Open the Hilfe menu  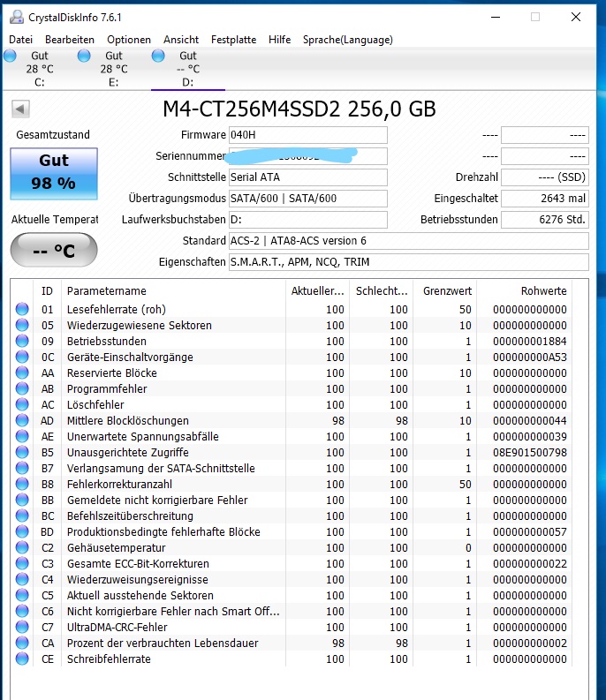point(280,40)
